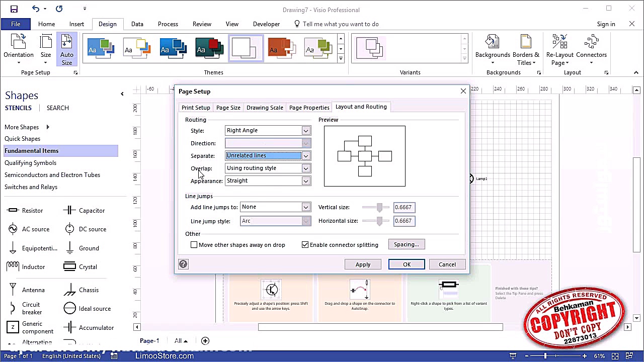Open Borders & Titles options

coord(526,49)
